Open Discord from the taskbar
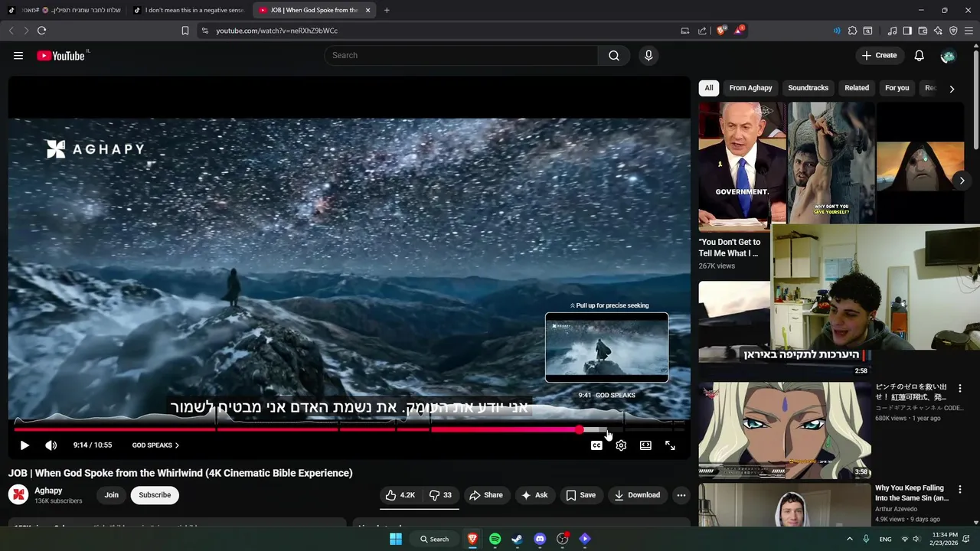Image resolution: width=980 pixels, height=551 pixels. (x=540, y=539)
